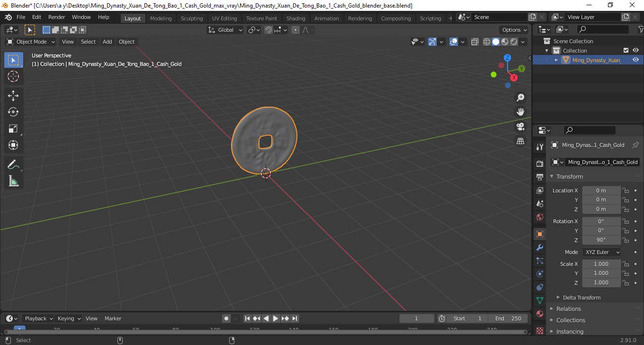Toggle Location X lock icon
644x345 pixels.
coord(626,191)
